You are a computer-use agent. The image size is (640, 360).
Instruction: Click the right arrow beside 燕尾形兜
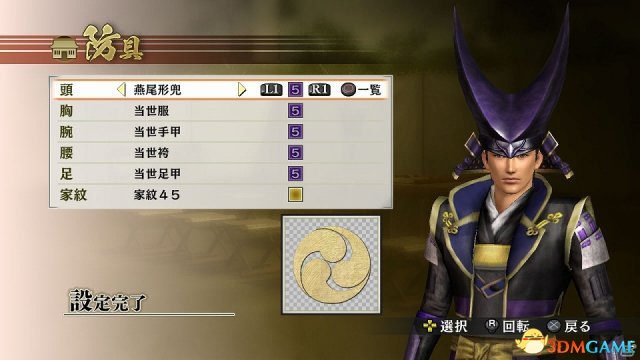pyautogui.click(x=242, y=89)
